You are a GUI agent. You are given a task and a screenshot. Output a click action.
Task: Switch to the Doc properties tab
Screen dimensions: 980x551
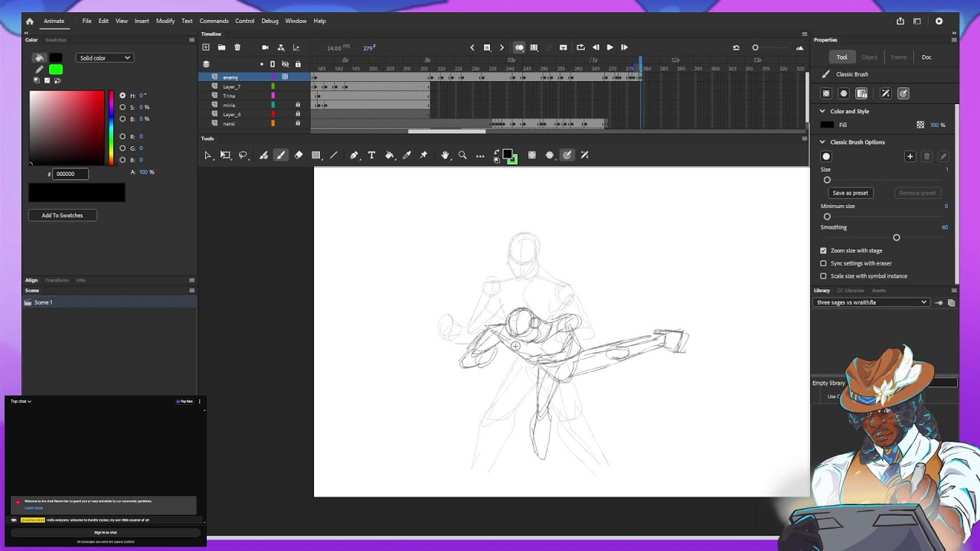pyautogui.click(x=926, y=57)
